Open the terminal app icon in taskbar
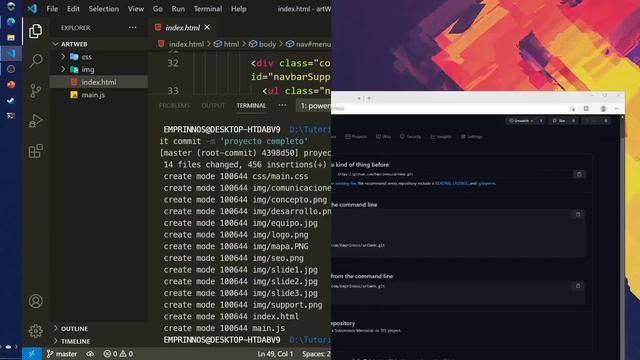Screen dimensions: 640x360 pyautogui.click(x=11, y=116)
